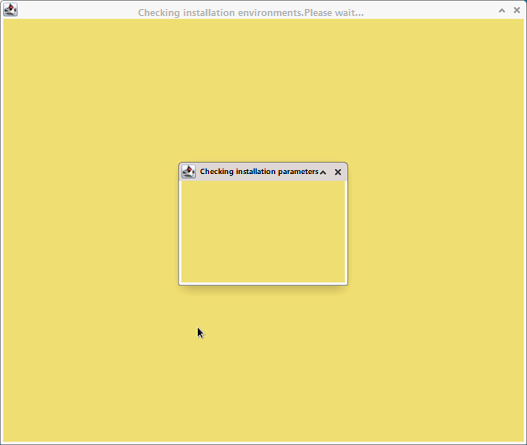Open the window menu from the main window's Java icon
The height and width of the screenshot is (445, 527).
10,10
